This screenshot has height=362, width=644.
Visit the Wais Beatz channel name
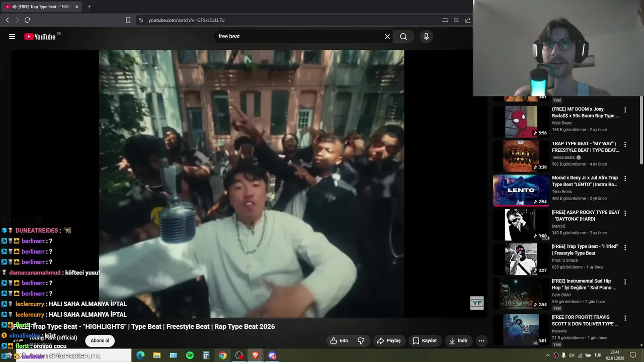click(x=562, y=123)
